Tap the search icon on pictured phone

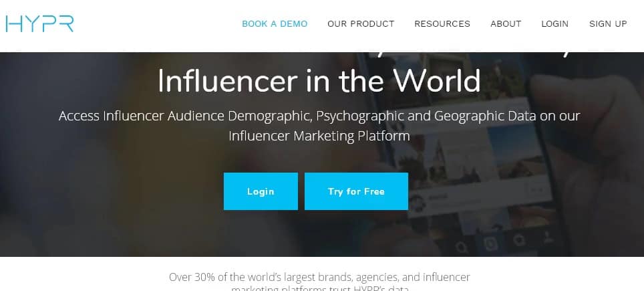pyautogui.click(x=461, y=247)
